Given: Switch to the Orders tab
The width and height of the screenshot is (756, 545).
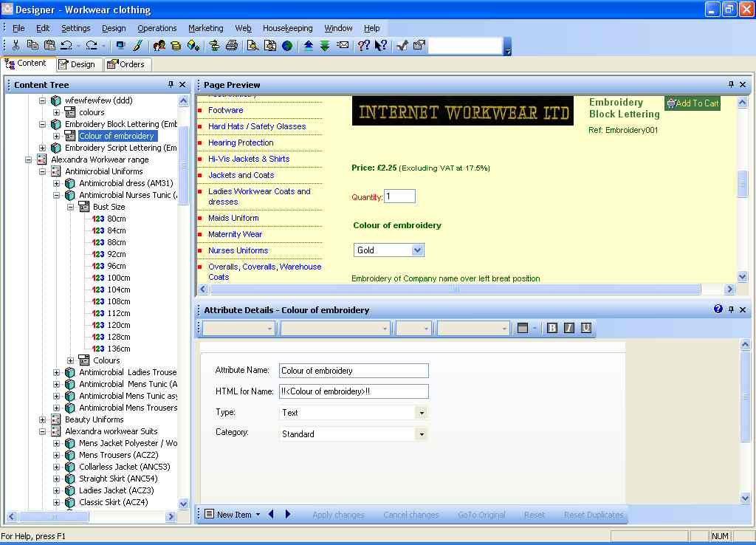Looking at the screenshot, I should point(127,64).
